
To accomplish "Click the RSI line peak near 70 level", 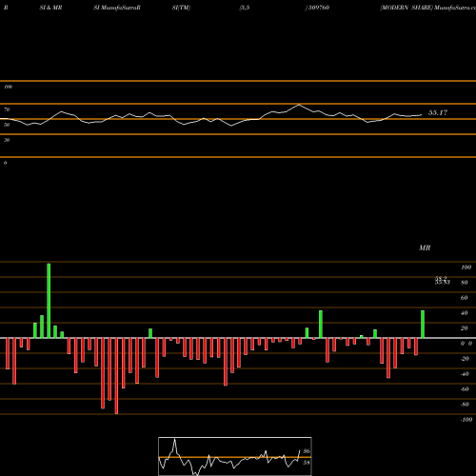I will click(x=299, y=105).
